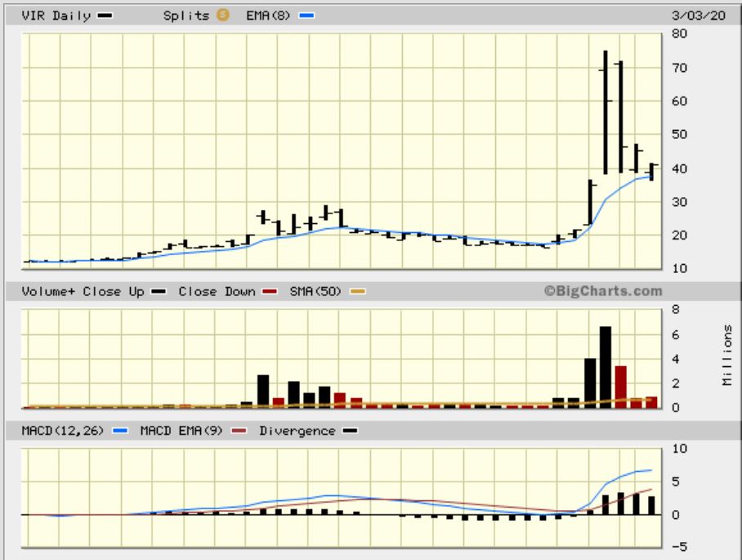The height and width of the screenshot is (560, 742).
Task: Click the Close Down red legend swatch
Action: (270, 292)
